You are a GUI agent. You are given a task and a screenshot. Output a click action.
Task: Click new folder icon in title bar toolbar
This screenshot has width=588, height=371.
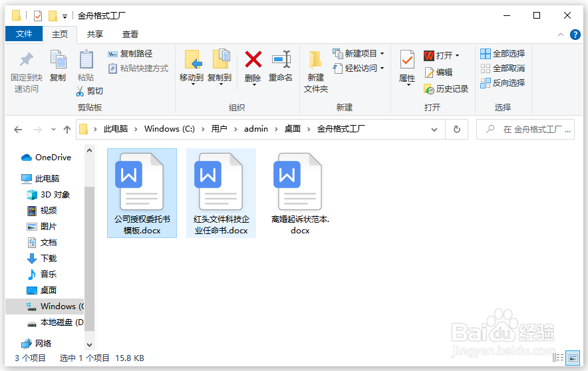53,16
